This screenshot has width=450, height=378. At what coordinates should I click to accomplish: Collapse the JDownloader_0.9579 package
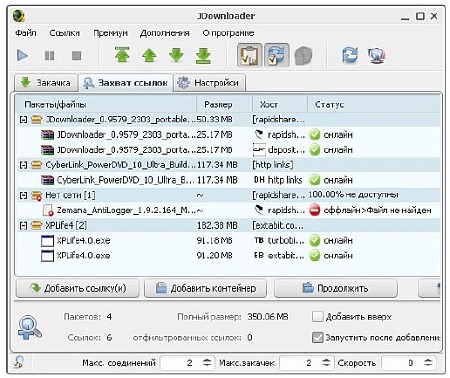point(23,119)
